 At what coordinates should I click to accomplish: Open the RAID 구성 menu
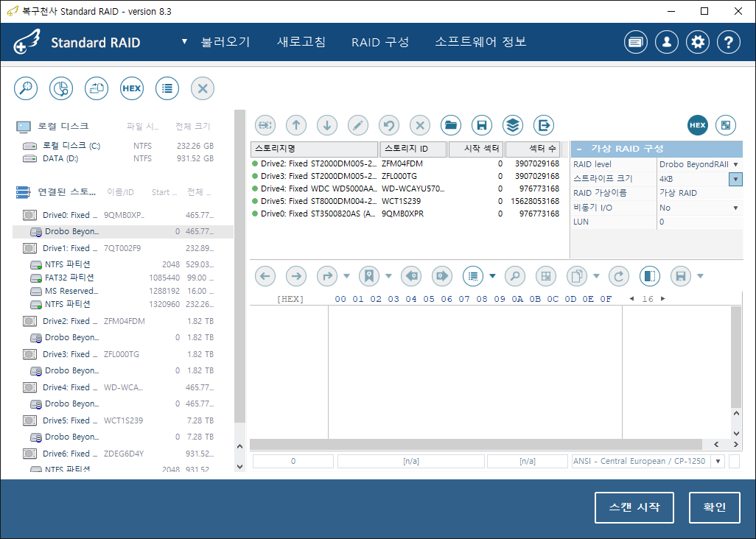pyautogui.click(x=380, y=43)
